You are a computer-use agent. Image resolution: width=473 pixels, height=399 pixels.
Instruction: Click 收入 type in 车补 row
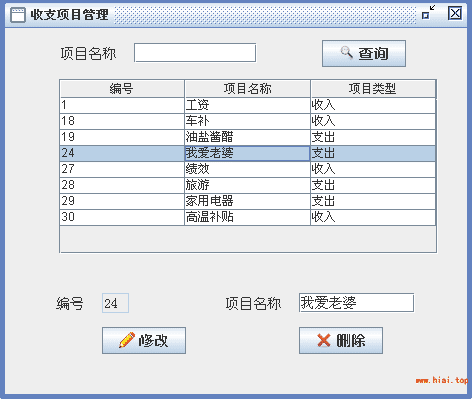click(x=373, y=121)
